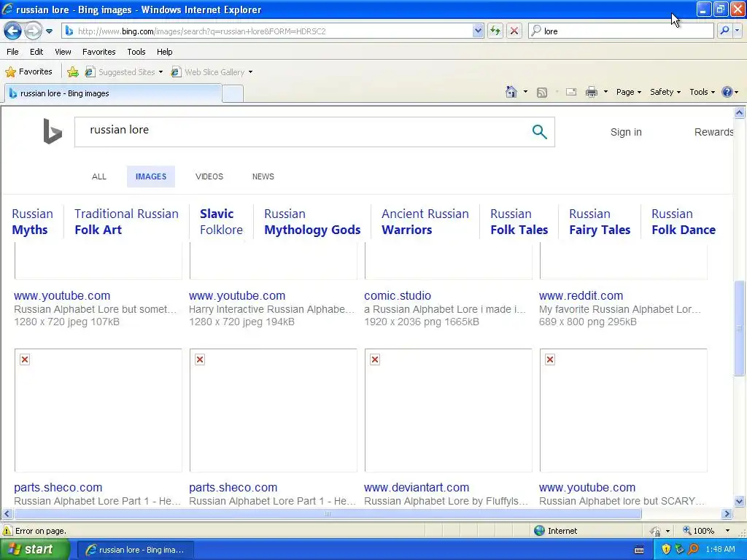Click the horizontal scrollbar right arrow

727,514
